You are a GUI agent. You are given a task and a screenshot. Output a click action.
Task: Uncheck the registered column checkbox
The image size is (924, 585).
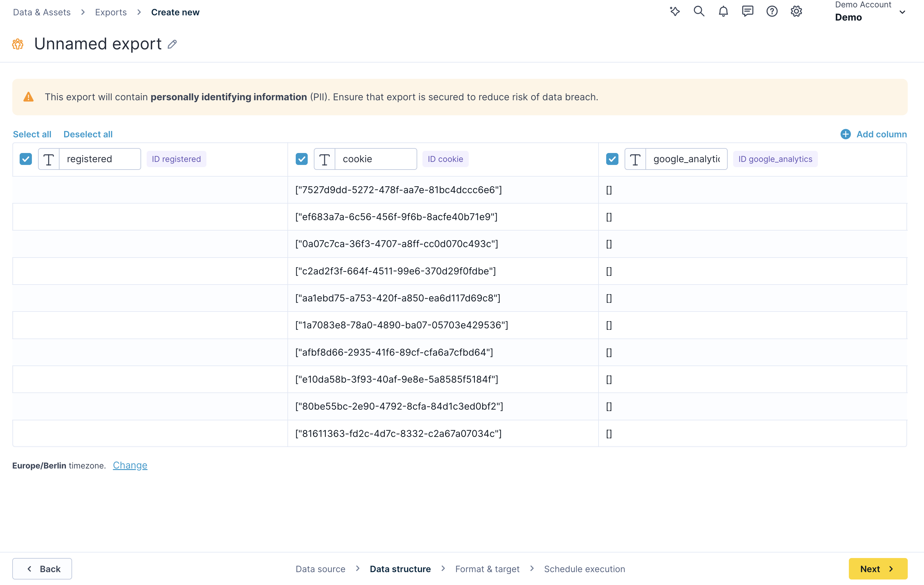[x=26, y=159]
